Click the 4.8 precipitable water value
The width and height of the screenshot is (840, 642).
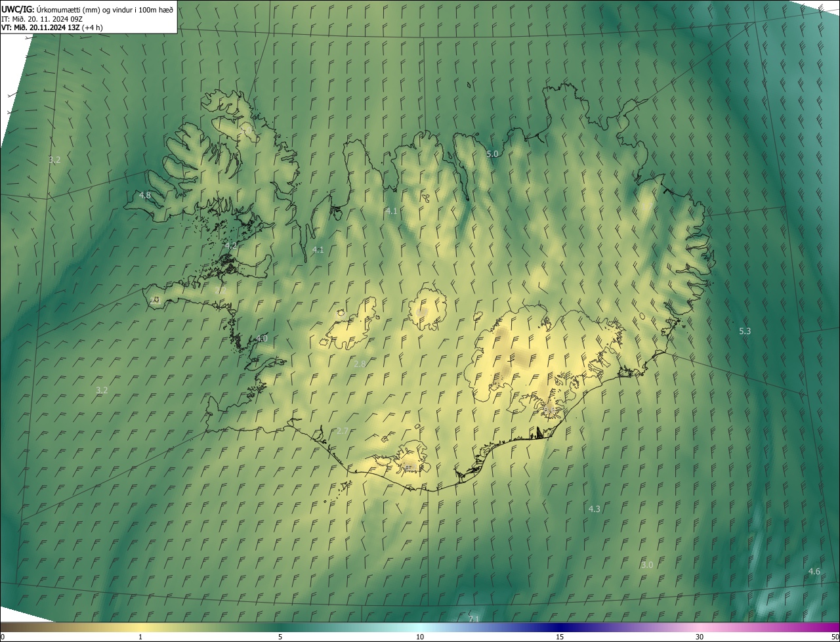(x=145, y=195)
